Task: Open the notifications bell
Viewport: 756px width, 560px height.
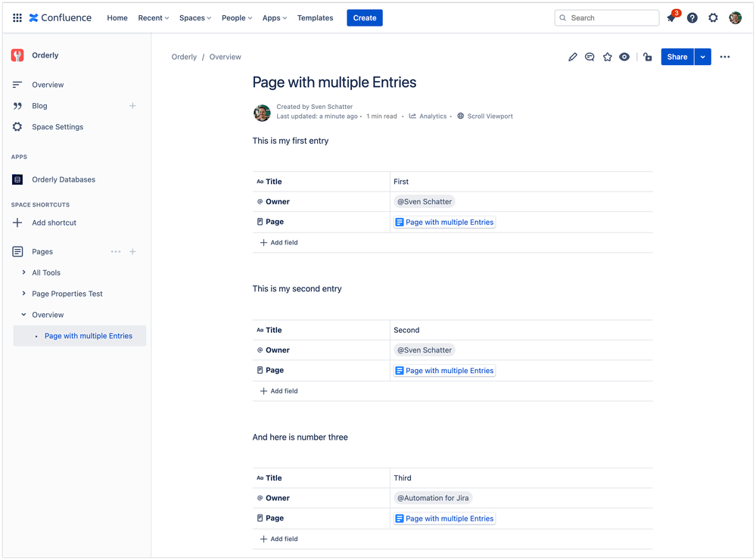Action: click(672, 17)
